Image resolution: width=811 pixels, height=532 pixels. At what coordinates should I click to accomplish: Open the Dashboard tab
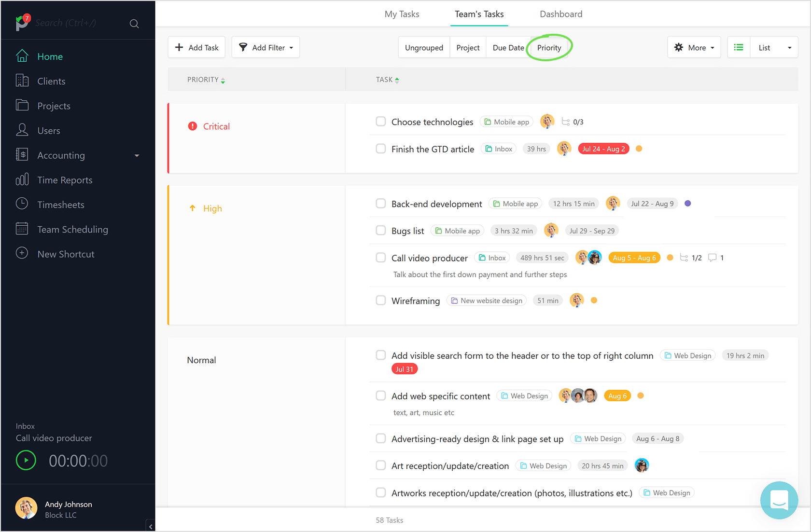coord(560,14)
